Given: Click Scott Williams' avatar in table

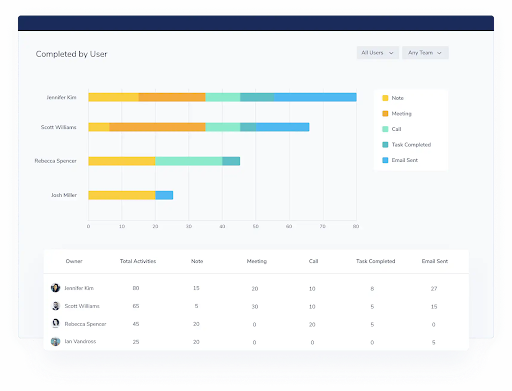Looking at the screenshot, I should [x=55, y=306].
